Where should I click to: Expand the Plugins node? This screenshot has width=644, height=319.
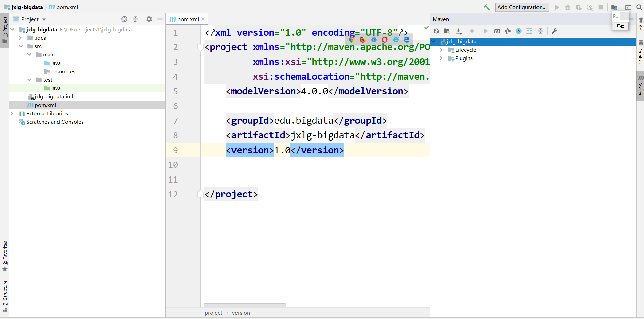click(441, 58)
